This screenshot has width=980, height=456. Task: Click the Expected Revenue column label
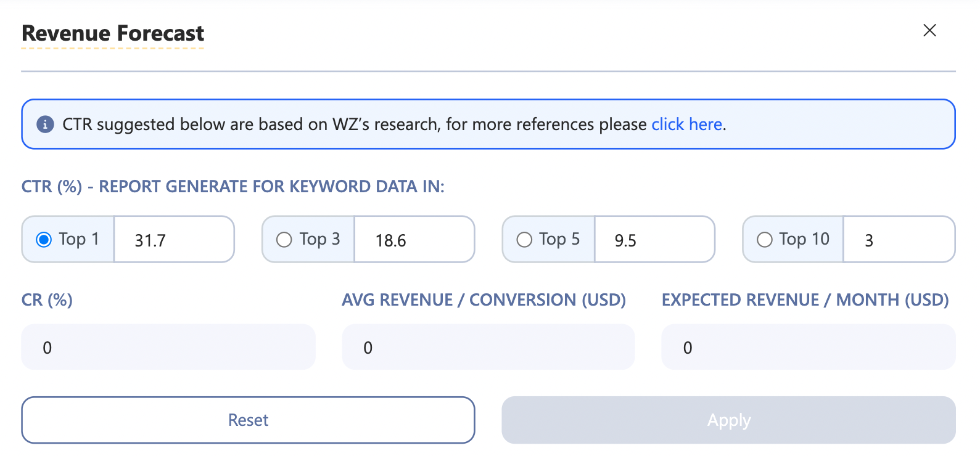tap(805, 299)
